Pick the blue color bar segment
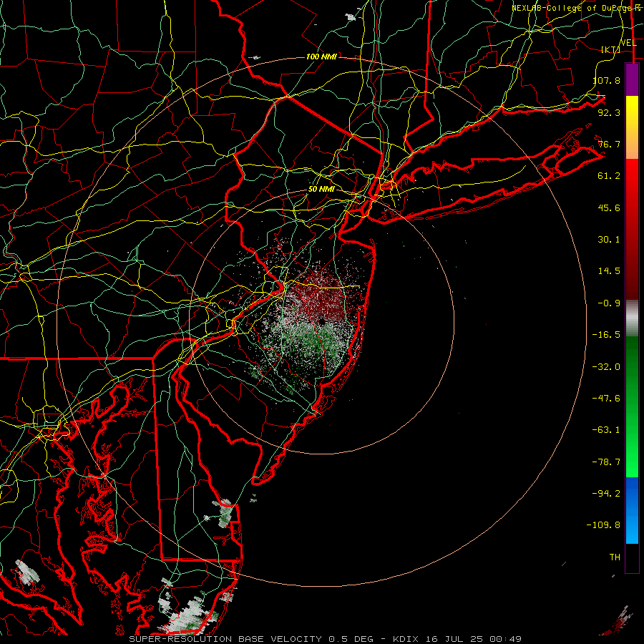The width and height of the screenshot is (644, 644). (632, 510)
